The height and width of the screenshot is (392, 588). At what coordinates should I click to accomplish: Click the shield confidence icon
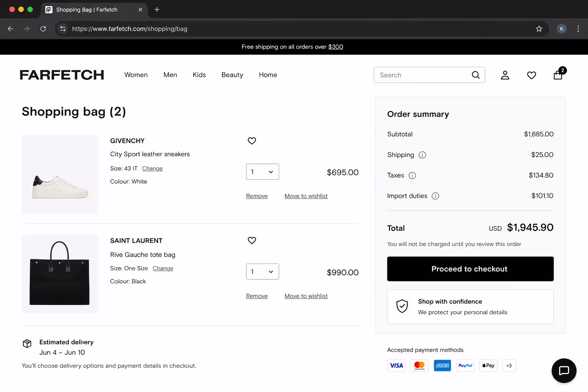point(402,306)
